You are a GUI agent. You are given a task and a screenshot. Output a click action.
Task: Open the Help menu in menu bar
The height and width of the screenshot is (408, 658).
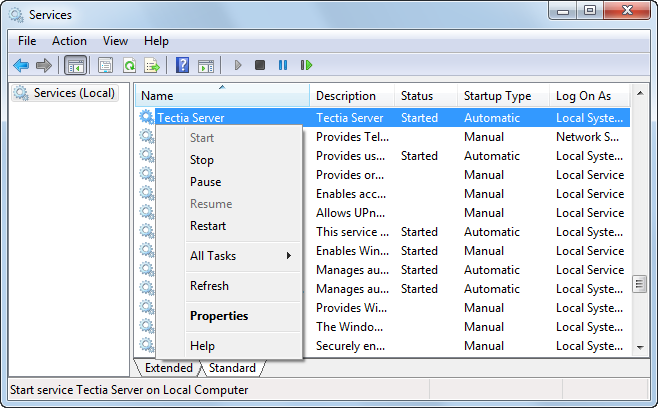156,41
